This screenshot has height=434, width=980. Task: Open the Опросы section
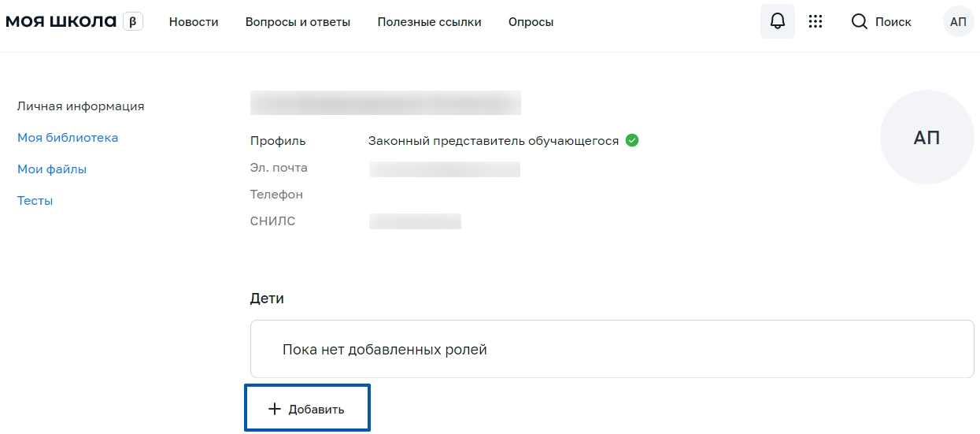(x=531, y=22)
